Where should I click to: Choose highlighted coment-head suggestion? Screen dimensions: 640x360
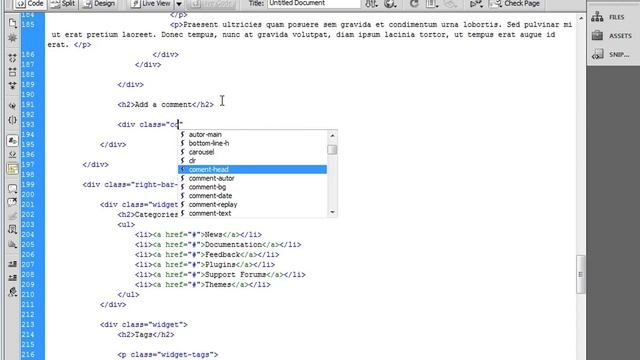252,169
